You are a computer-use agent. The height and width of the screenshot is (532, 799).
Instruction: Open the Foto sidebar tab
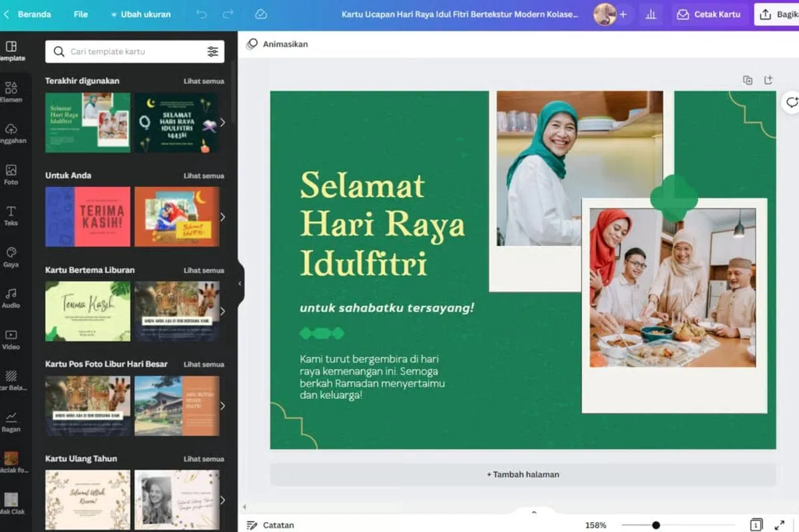coord(11,174)
